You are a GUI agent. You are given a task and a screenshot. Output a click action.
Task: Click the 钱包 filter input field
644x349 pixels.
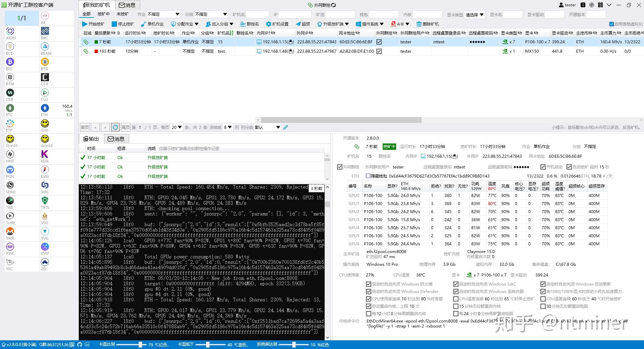tap(384, 15)
